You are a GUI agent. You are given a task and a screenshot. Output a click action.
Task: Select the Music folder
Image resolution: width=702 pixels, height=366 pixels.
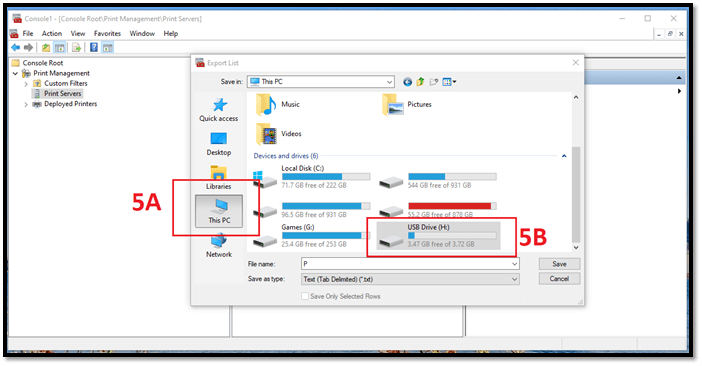[278, 105]
